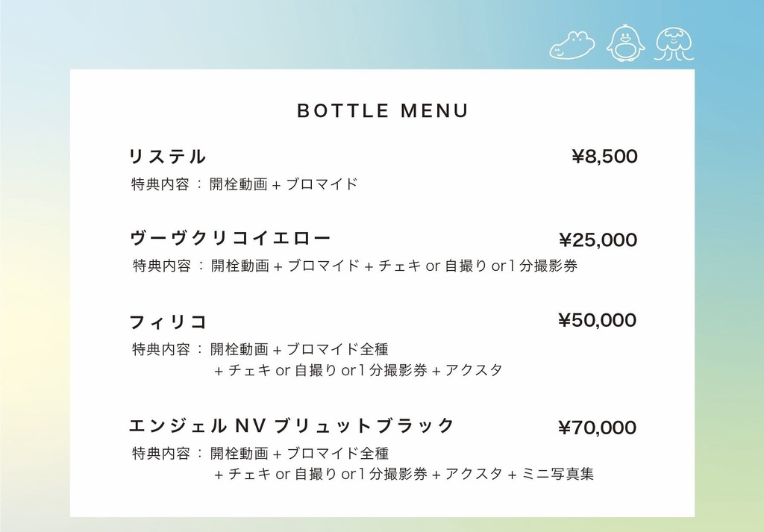764x532 pixels.
Task: Select the リステル bottle name
Action: 168,157
